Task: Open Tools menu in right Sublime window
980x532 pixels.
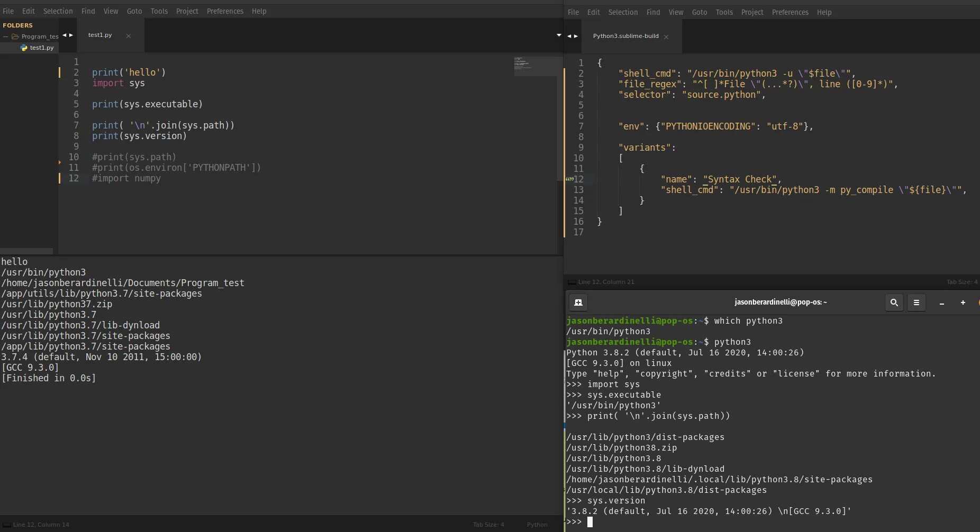Action: coord(724,12)
